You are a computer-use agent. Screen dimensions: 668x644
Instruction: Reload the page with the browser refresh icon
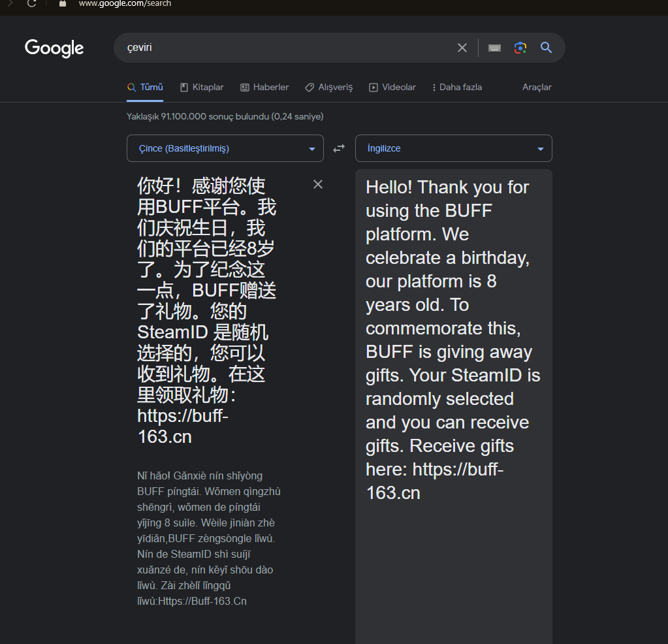click(31, 3)
